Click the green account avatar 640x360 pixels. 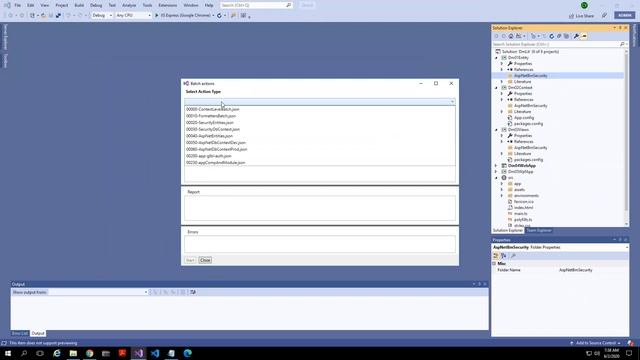(584, 5)
